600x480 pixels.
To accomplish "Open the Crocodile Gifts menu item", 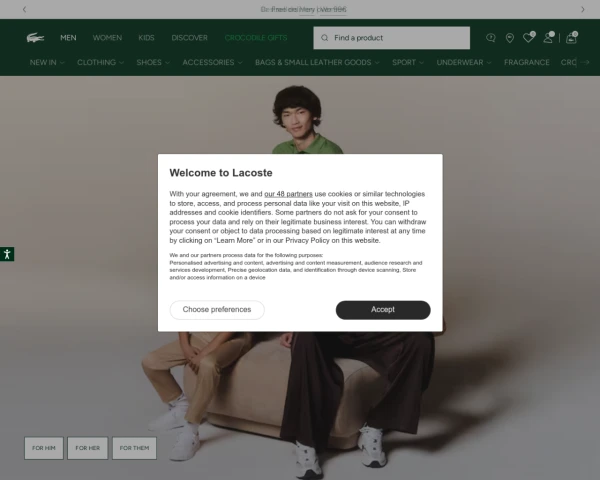I will click(256, 38).
